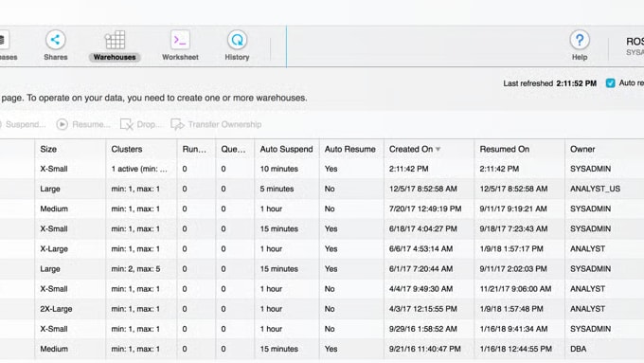The image size is (644, 363).
Task: Switch to the History tab label
Action: coord(237,57)
